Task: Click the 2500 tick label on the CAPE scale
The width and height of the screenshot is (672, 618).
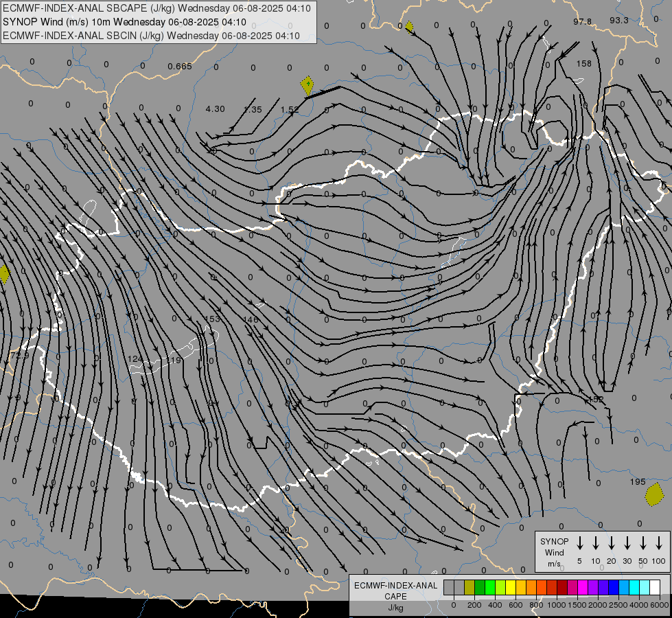Action: 618,605
